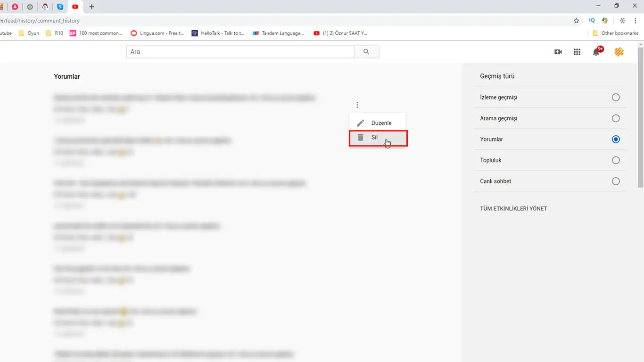The width and height of the screenshot is (644, 362).
Task: Open the account avatar menu
Action: (619, 52)
